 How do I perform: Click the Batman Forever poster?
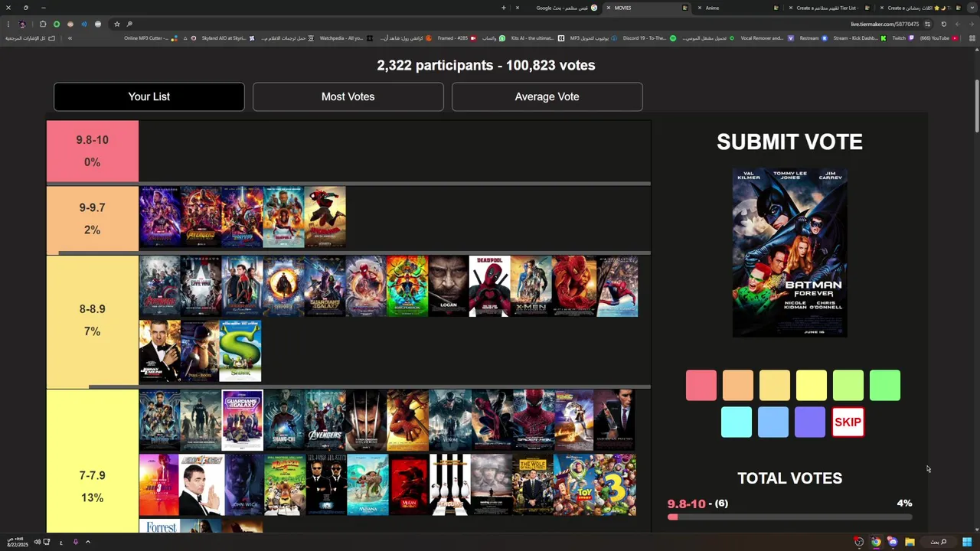click(x=789, y=253)
